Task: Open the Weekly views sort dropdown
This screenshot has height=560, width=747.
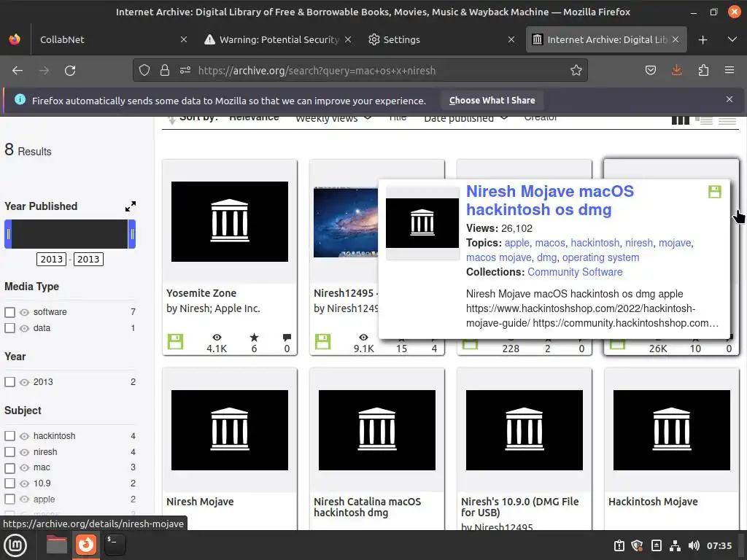Action: pyautogui.click(x=333, y=118)
